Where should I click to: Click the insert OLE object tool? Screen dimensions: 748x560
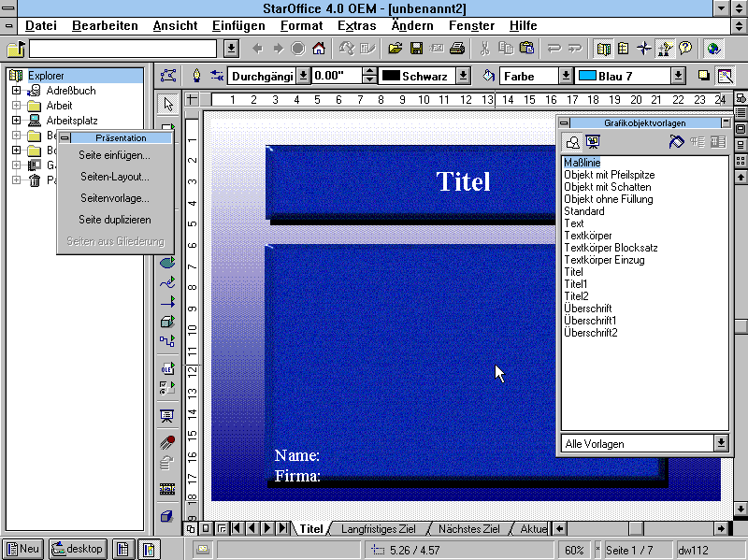[x=167, y=368]
